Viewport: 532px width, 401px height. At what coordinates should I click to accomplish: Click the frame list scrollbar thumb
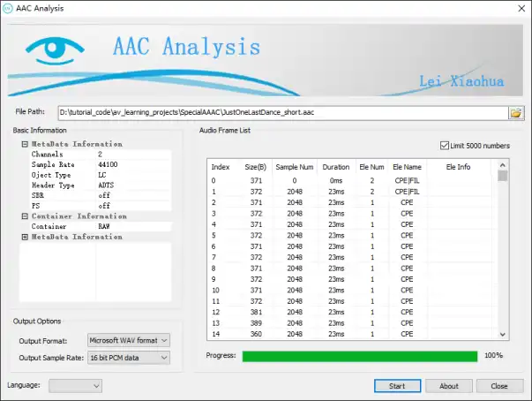[x=503, y=176]
